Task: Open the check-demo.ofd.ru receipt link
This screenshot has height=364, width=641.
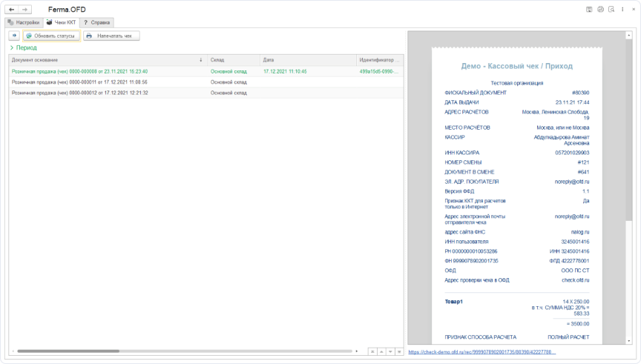Action: pos(481,351)
